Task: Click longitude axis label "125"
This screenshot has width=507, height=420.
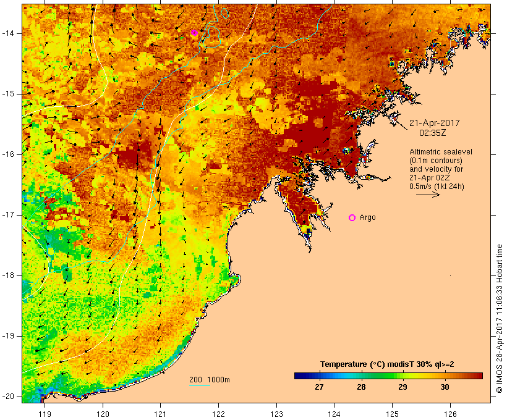Action: (x=393, y=414)
